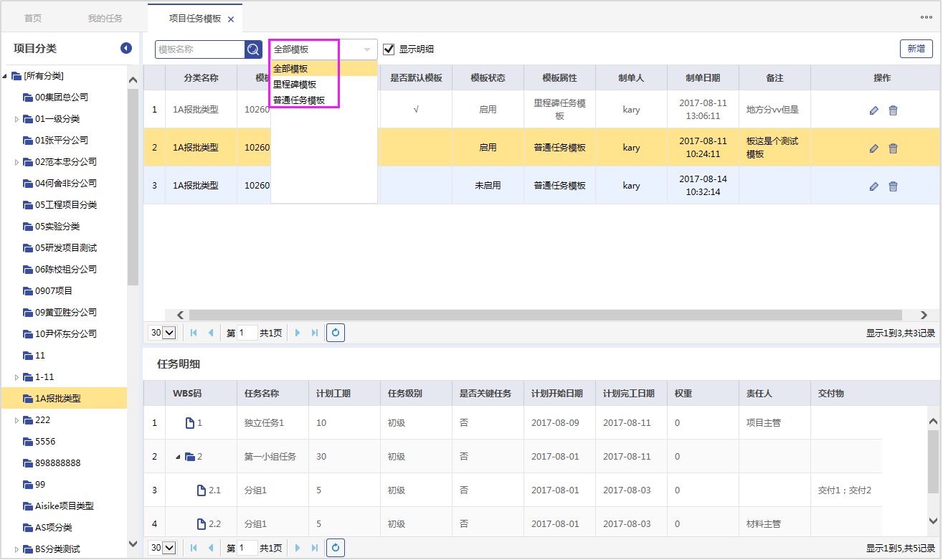Open the more options ellipsis at top right
Image resolution: width=943 pixels, height=560 pixels.
(927, 17)
